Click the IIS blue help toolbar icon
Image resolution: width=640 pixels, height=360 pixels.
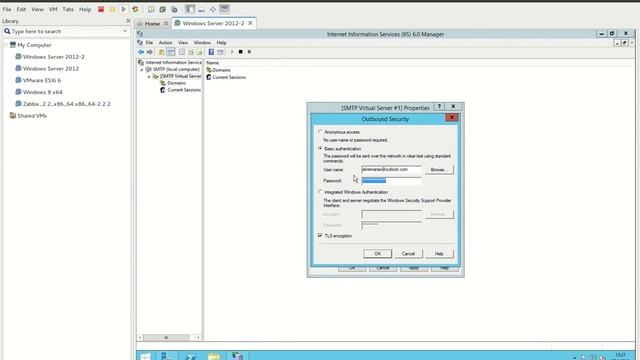[x=211, y=52]
